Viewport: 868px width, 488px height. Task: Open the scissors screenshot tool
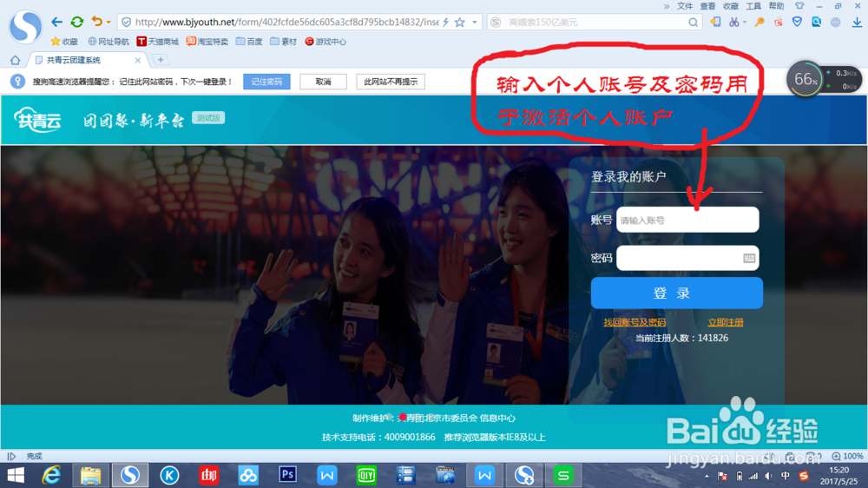click(734, 23)
